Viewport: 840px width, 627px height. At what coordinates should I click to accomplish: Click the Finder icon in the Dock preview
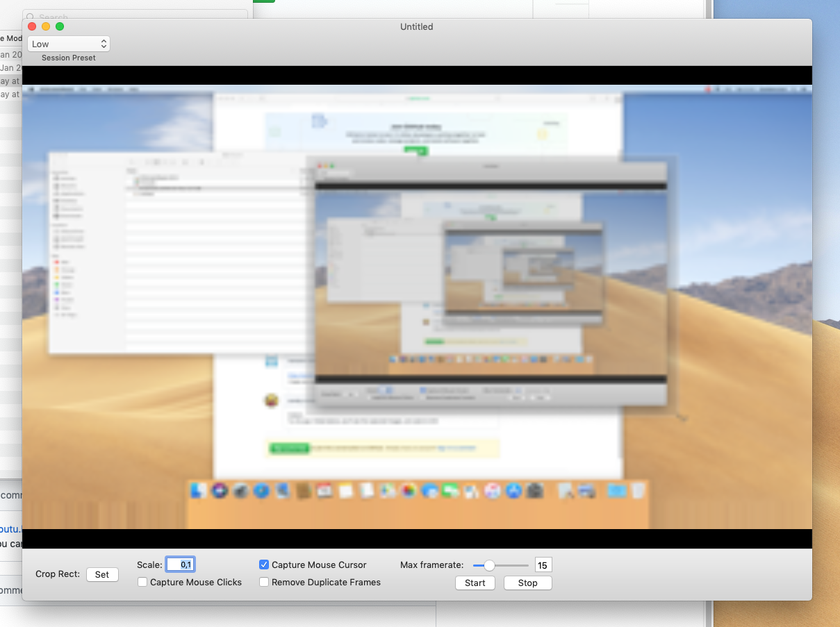[197, 492]
